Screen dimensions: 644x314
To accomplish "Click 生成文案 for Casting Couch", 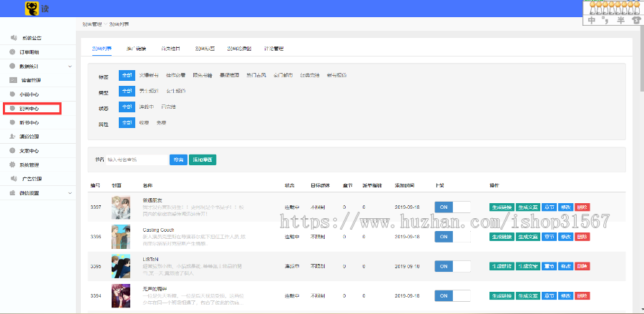I will coord(527,237).
